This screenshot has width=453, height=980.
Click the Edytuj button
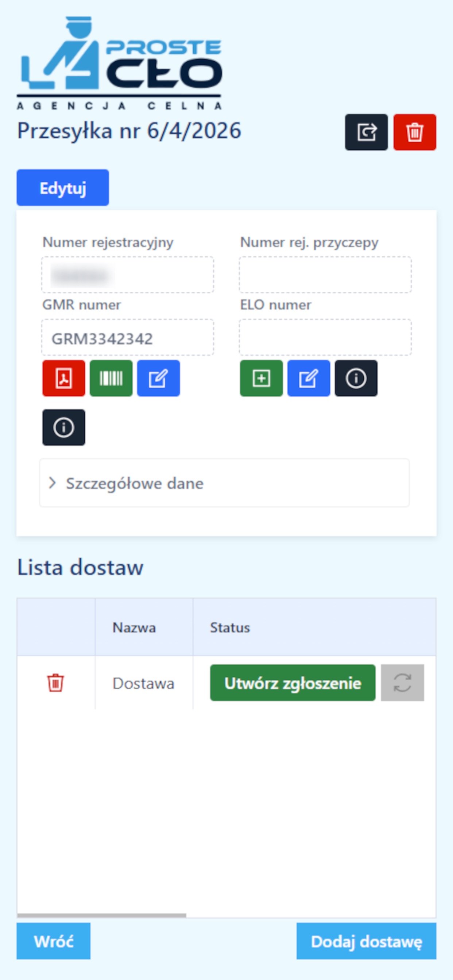click(63, 187)
